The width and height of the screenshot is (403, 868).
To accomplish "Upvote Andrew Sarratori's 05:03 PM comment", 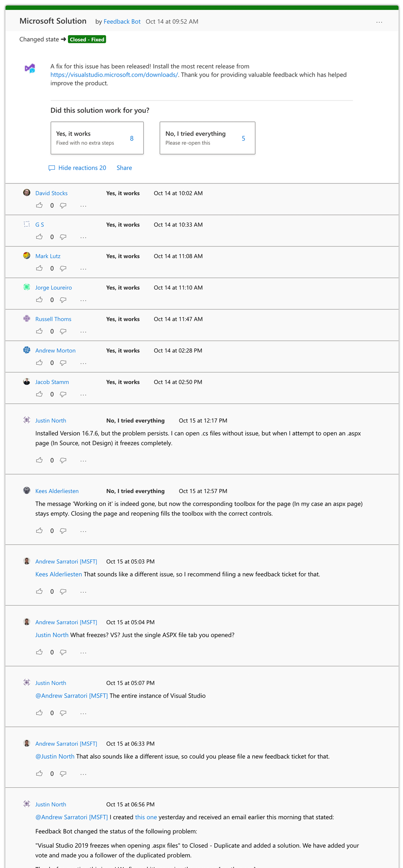I will coord(39,591).
